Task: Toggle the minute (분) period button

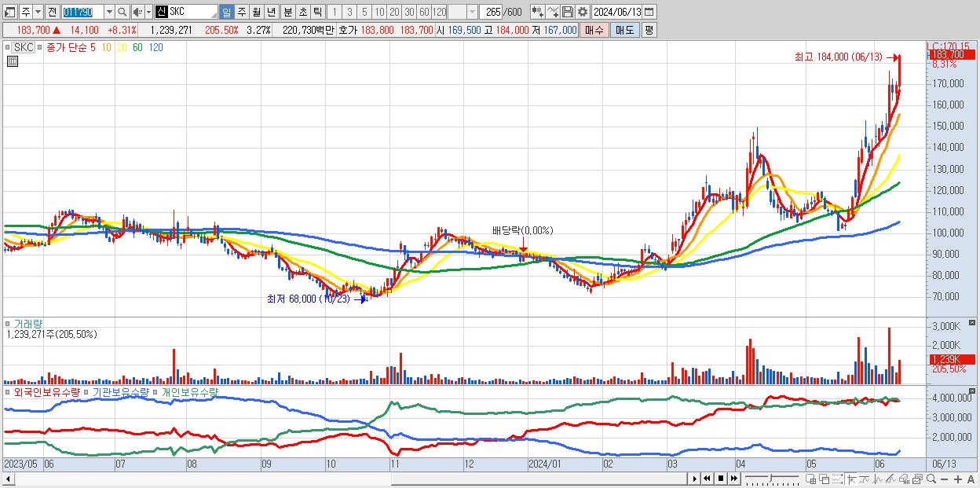Action: coord(287,12)
